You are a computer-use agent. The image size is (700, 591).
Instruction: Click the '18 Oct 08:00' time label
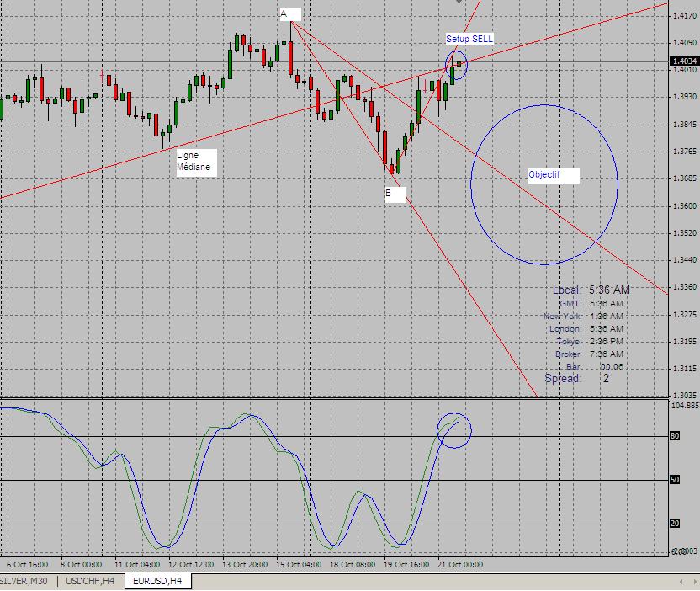(353, 565)
